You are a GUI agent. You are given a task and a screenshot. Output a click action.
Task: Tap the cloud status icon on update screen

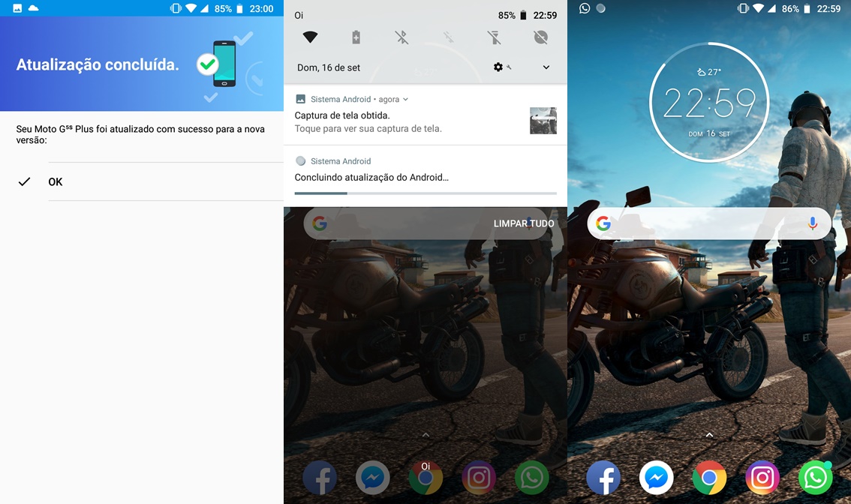click(34, 8)
